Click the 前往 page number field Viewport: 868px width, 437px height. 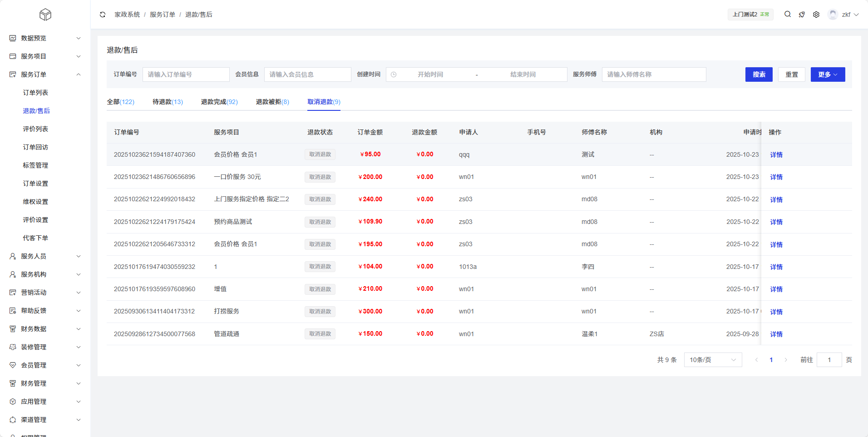829,360
